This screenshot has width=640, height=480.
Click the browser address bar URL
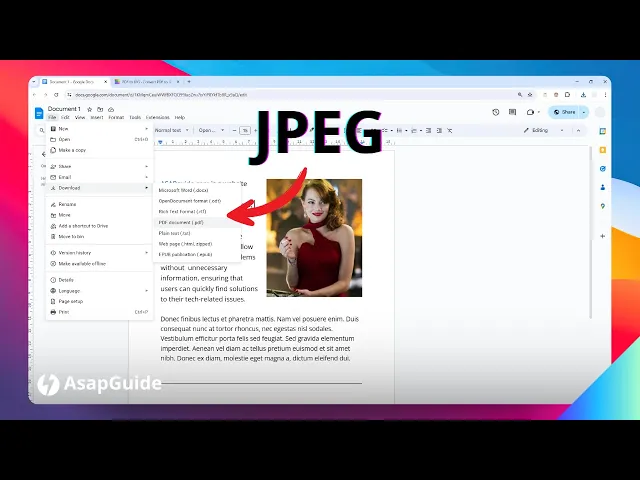161,95
